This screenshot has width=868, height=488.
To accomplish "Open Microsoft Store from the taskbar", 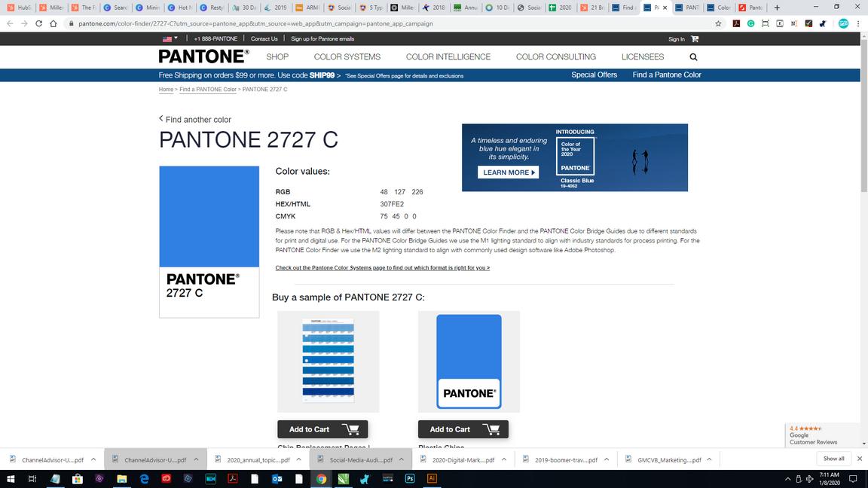I will coord(78,479).
